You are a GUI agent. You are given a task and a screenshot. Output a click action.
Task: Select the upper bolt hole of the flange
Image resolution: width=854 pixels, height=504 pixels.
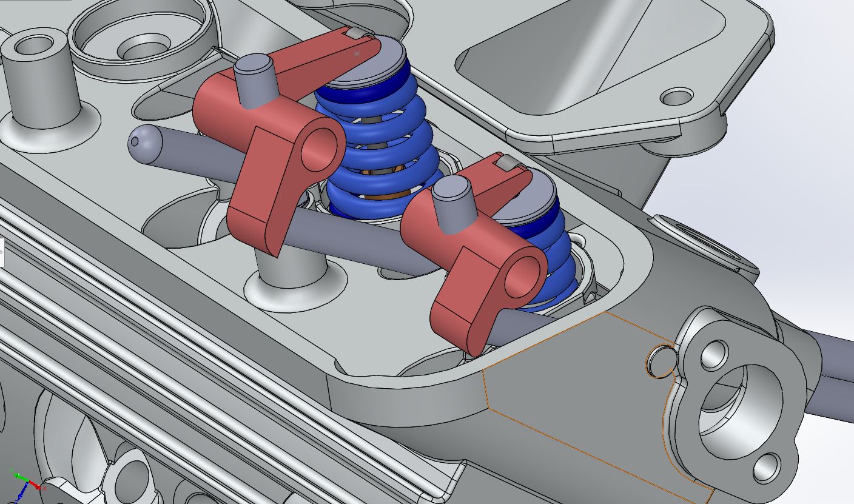click(x=714, y=355)
